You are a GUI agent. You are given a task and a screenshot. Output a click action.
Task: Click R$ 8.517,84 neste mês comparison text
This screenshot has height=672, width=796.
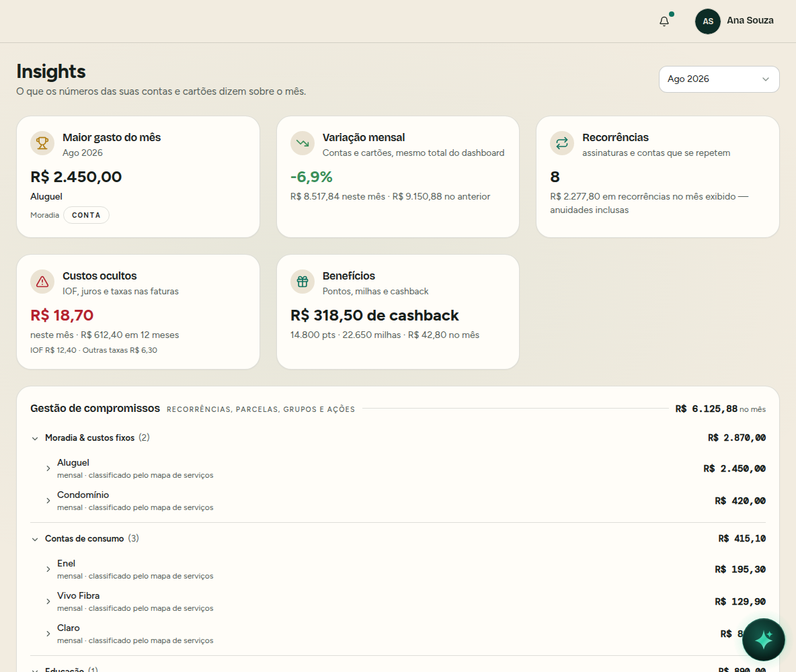pyautogui.click(x=391, y=196)
